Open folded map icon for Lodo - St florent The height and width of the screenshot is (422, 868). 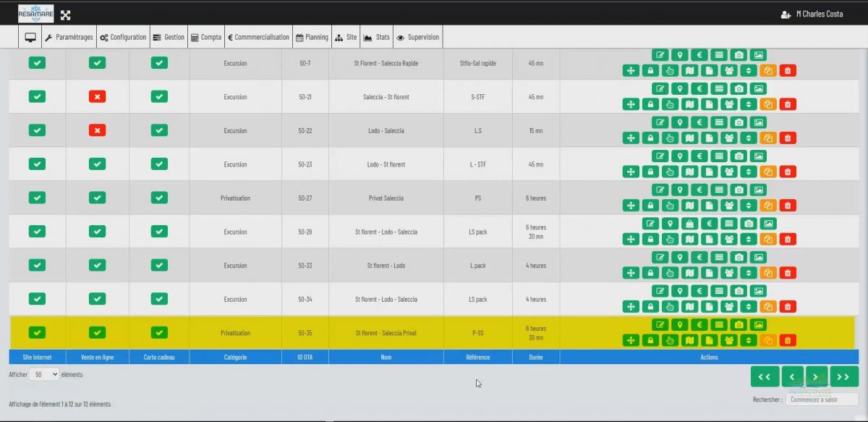[x=690, y=172]
